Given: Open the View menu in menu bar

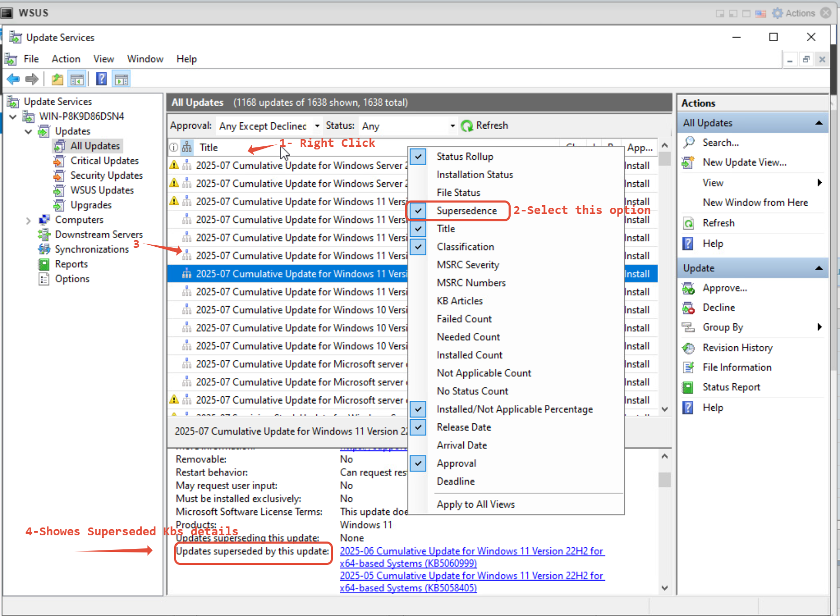Looking at the screenshot, I should [104, 59].
